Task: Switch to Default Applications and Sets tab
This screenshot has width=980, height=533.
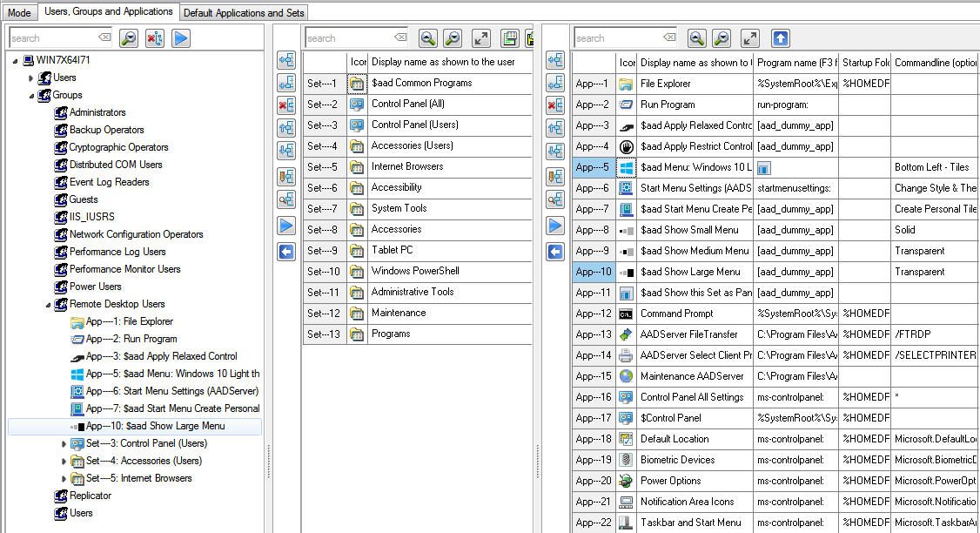Action: 244,12
